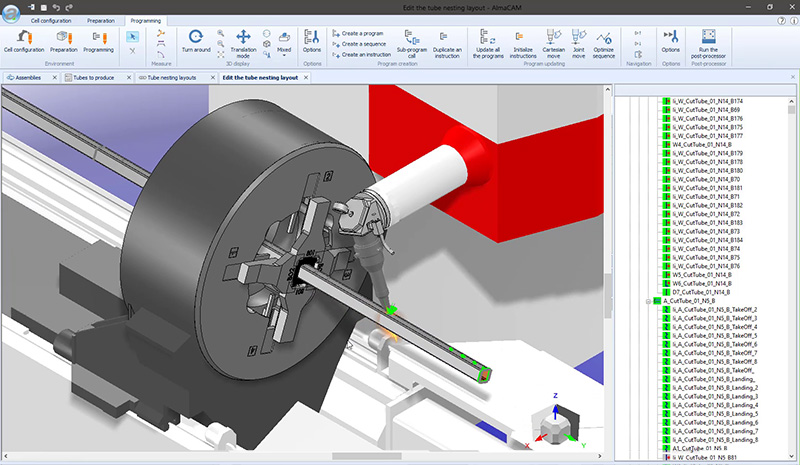Collapse the A_CutTube_01_N5_B tree node
Screen dimensions: 800x465
(x=647, y=301)
